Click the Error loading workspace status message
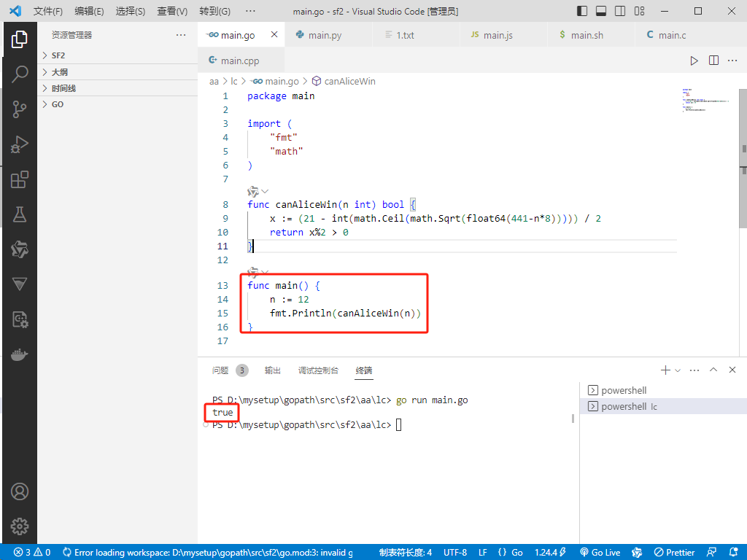Screen dimensions: 747x560 (208, 553)
